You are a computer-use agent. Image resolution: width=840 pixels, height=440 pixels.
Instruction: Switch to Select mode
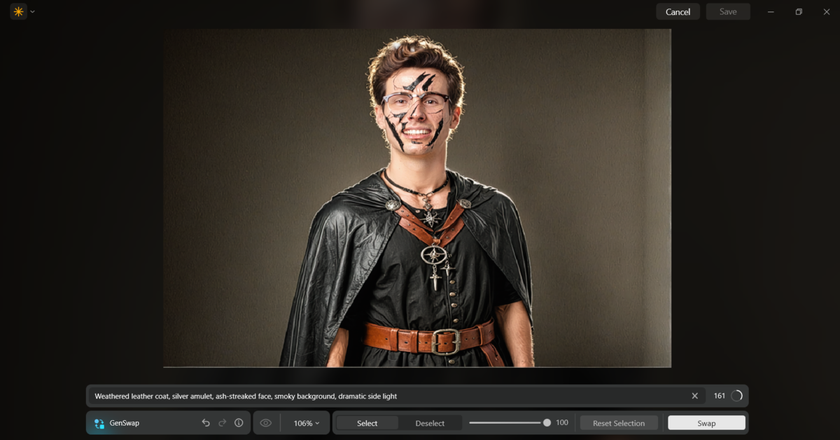pyautogui.click(x=367, y=423)
